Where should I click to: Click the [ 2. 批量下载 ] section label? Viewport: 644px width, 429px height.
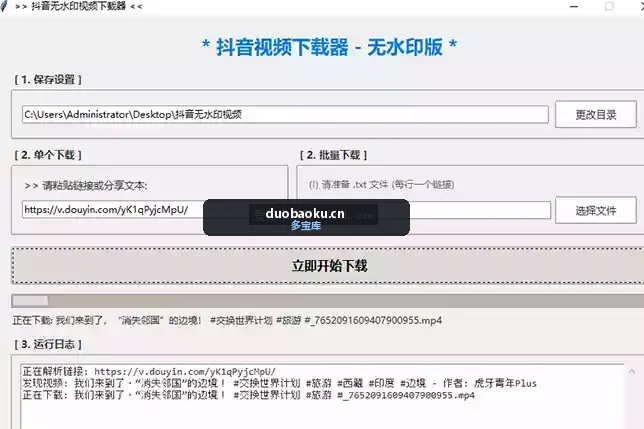334,155
